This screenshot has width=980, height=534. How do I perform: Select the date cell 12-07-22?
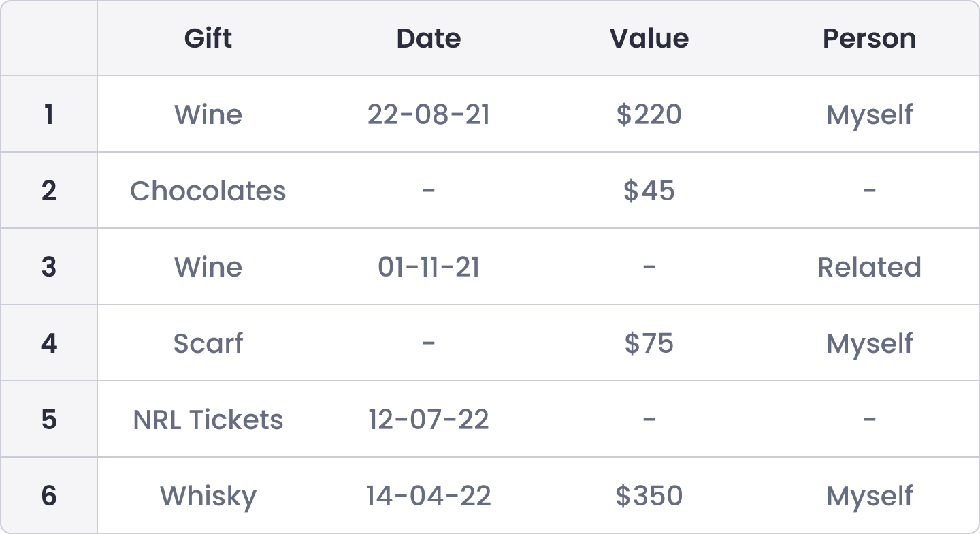pos(429,419)
